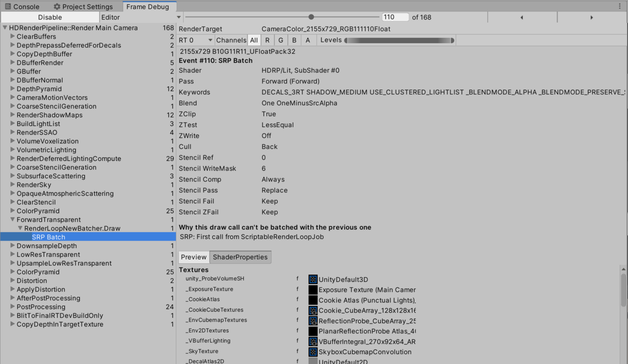Disable the frame debugger
The image size is (628, 364).
click(50, 17)
